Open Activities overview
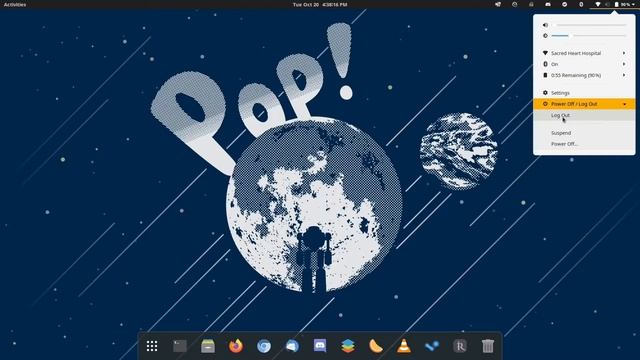640x360 pixels. [15, 4]
